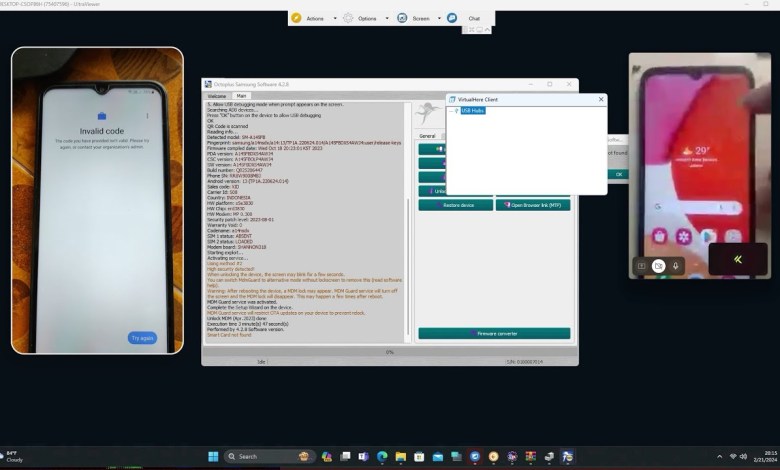
Task: Click the fullscreen icon under UltraViewer toolbar
Action: tap(472, 30)
